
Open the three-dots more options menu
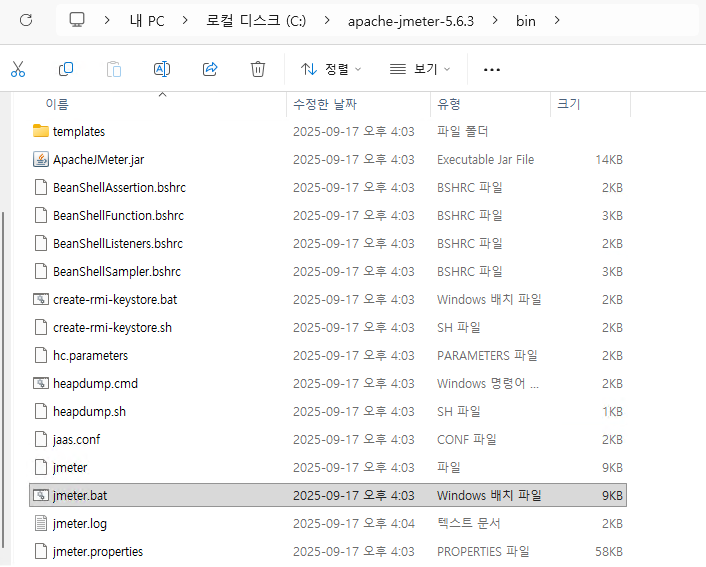pyautogui.click(x=492, y=69)
